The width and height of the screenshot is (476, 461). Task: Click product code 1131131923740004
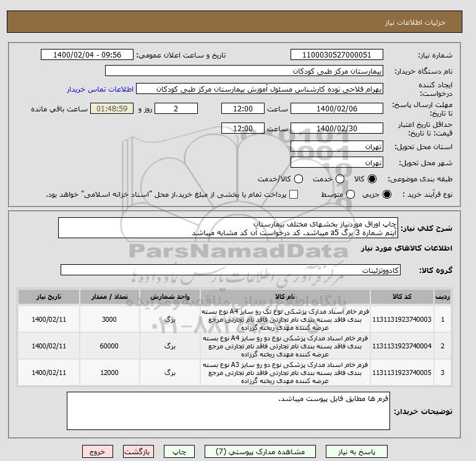click(x=402, y=346)
